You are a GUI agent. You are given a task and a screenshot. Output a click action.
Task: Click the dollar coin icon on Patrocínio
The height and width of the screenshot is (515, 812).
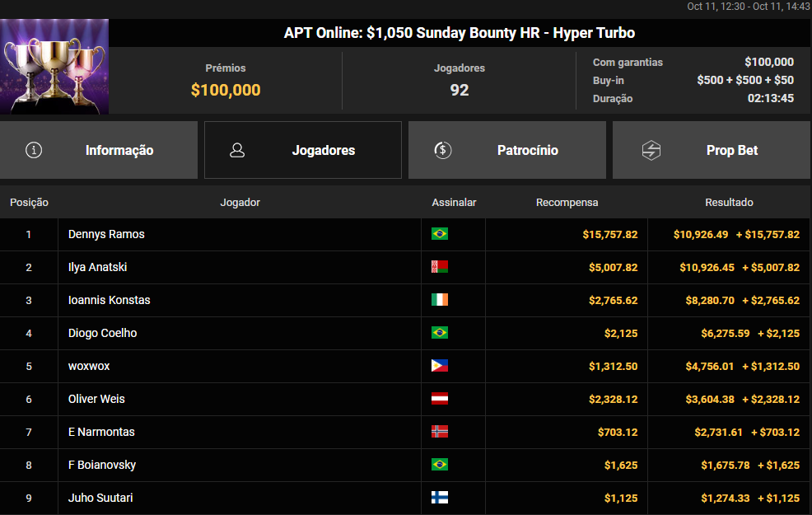click(x=443, y=150)
